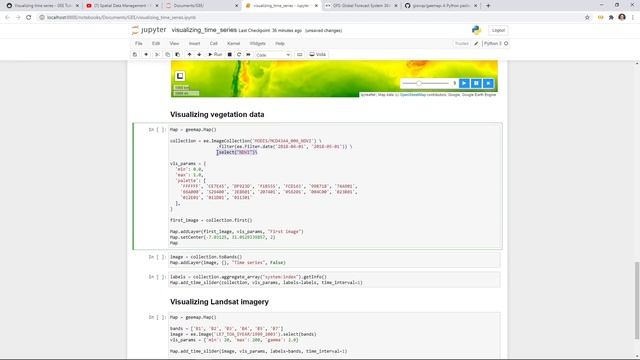Play the map time slider animation
This screenshot has height=360, width=640.
coord(464,83)
